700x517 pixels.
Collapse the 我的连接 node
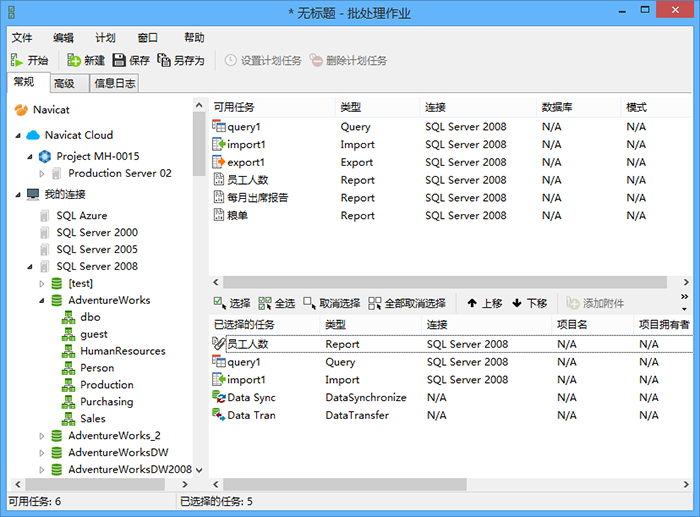18,195
